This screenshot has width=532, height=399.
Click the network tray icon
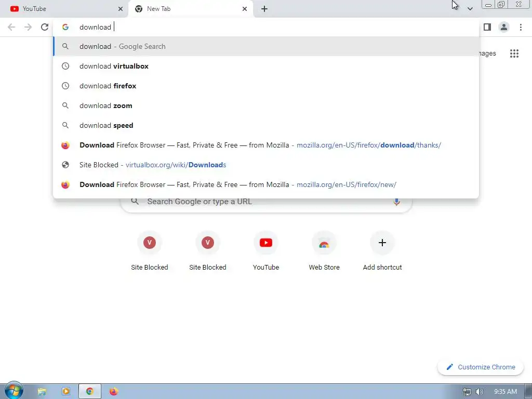coord(467,392)
